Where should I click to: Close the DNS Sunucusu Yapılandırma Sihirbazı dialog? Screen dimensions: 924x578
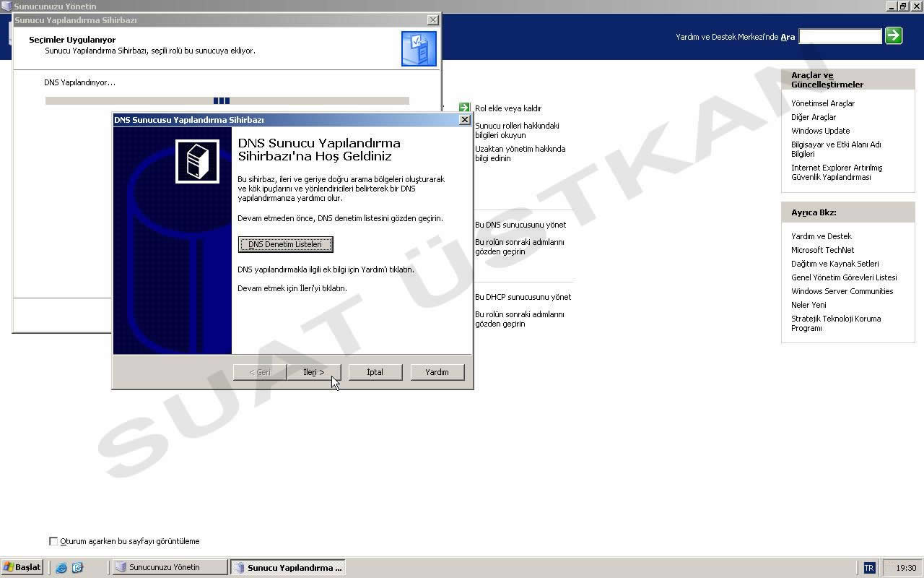tap(465, 120)
